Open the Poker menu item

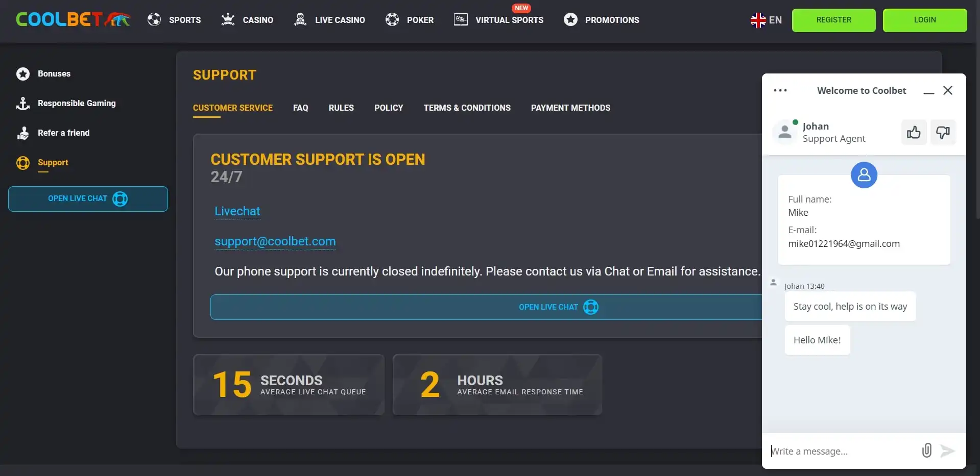[420, 20]
